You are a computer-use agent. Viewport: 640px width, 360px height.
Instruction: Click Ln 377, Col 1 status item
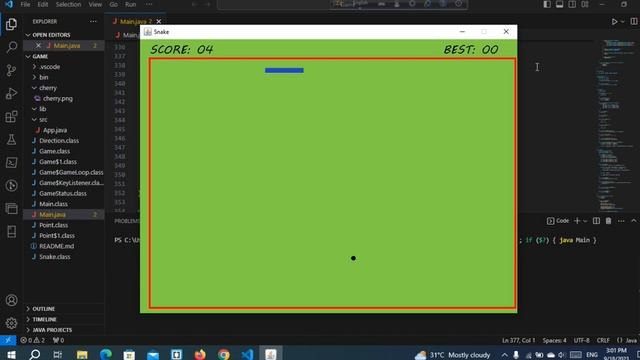coord(518,340)
